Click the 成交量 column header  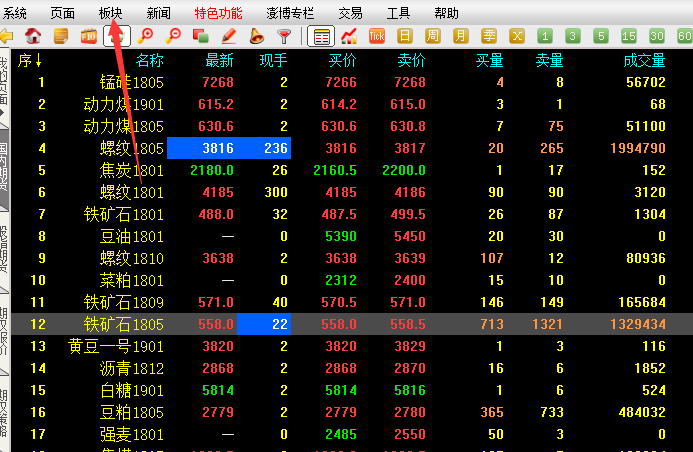pos(645,60)
